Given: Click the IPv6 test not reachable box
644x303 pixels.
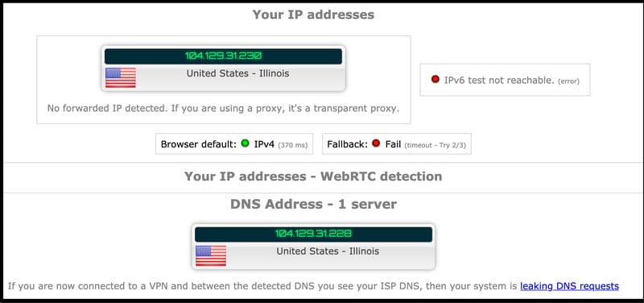Looking at the screenshot, I should click(505, 80).
